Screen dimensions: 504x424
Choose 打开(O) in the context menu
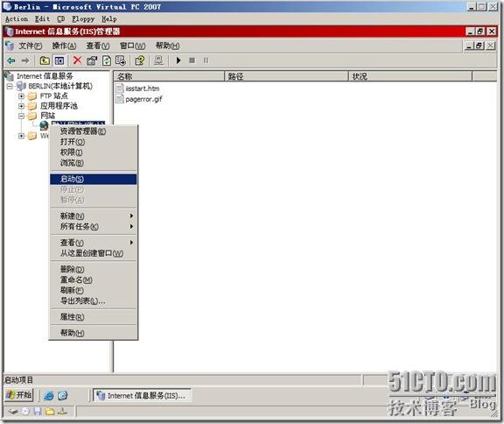pos(94,142)
